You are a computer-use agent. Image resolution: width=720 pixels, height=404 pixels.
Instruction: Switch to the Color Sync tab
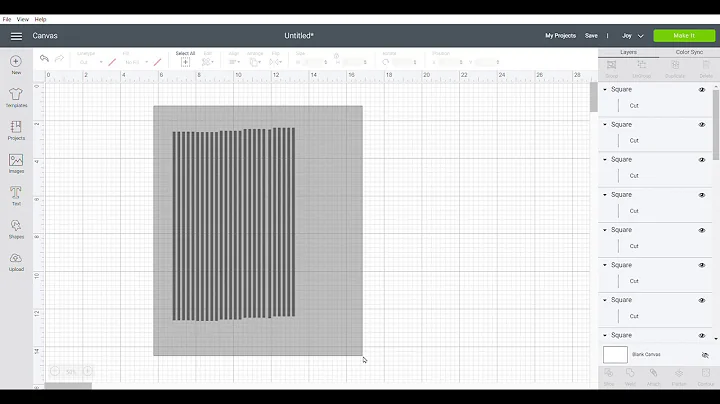coord(689,52)
